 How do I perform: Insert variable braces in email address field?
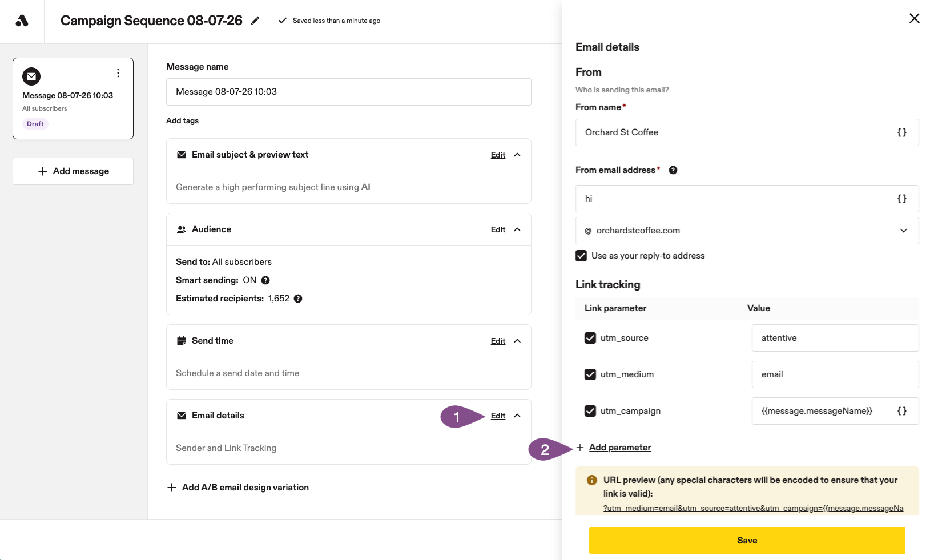click(x=902, y=199)
